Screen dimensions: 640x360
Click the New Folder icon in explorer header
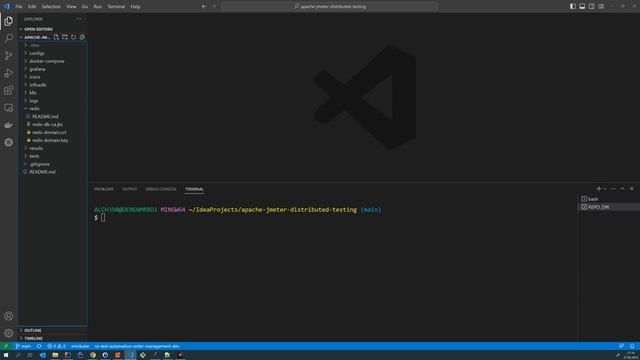point(65,37)
